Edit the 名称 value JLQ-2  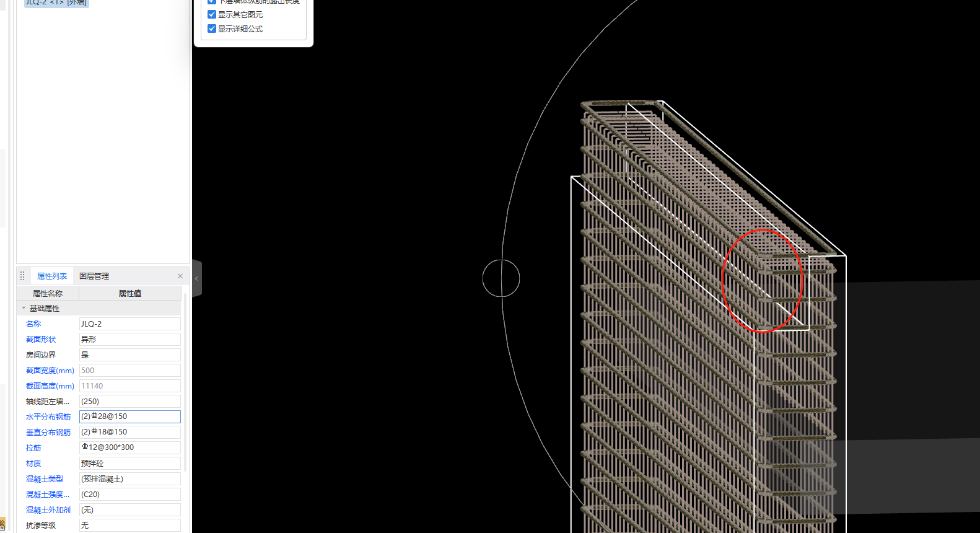(x=130, y=324)
